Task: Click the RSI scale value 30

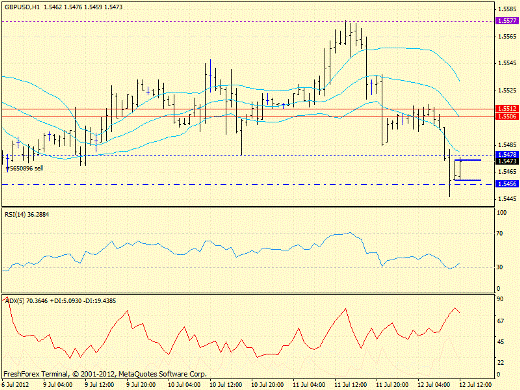Action: [x=500, y=267]
